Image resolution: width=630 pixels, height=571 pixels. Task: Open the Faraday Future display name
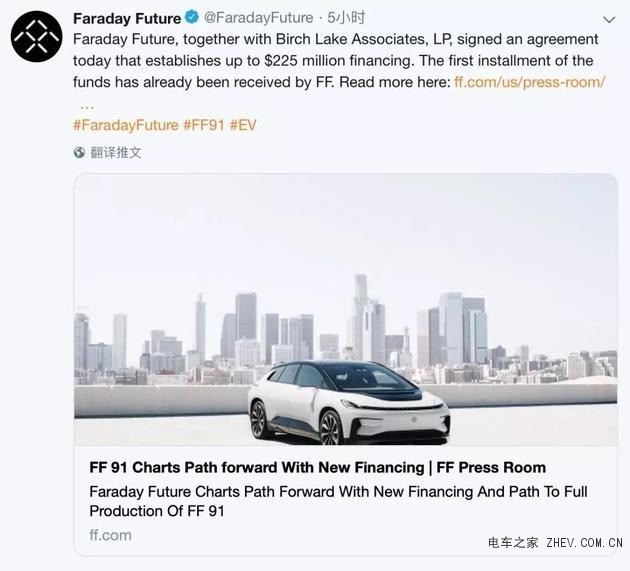point(127,18)
